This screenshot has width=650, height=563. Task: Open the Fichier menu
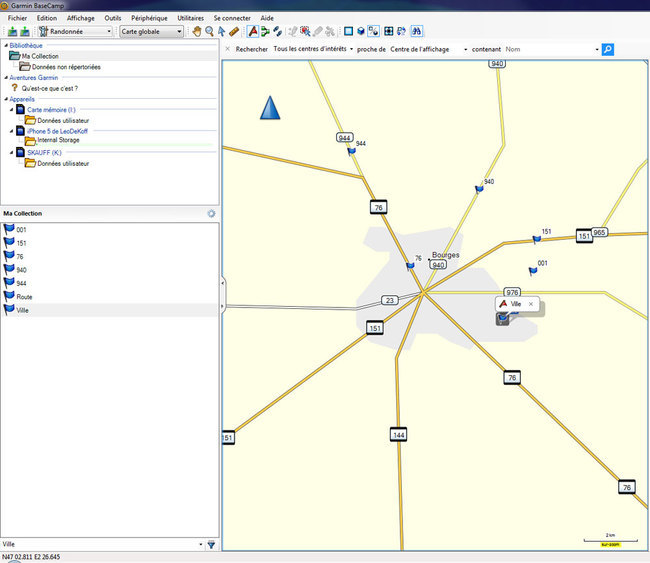point(17,18)
